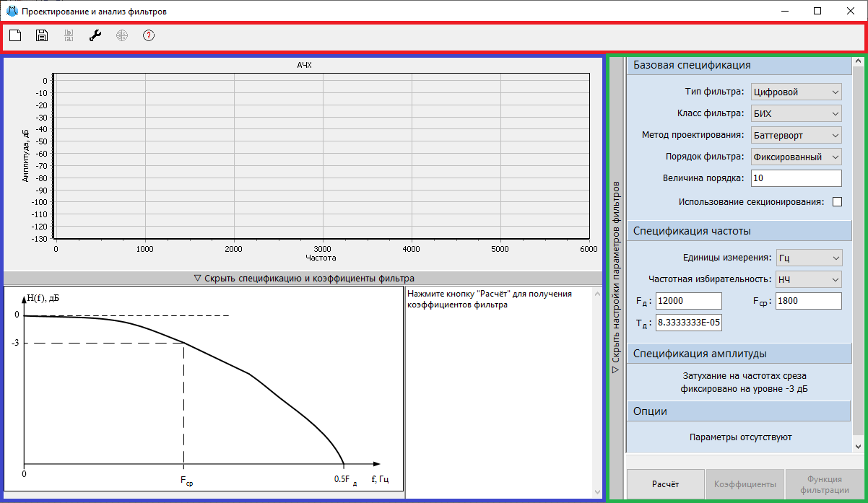This screenshot has height=503, width=868.
Task: Open the 'Тип фильтра' dropdown
Action: click(x=796, y=92)
